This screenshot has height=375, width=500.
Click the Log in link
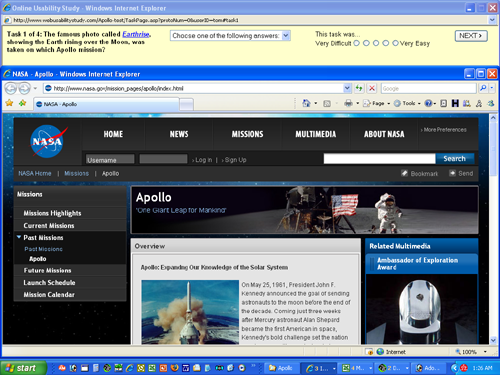click(202, 160)
